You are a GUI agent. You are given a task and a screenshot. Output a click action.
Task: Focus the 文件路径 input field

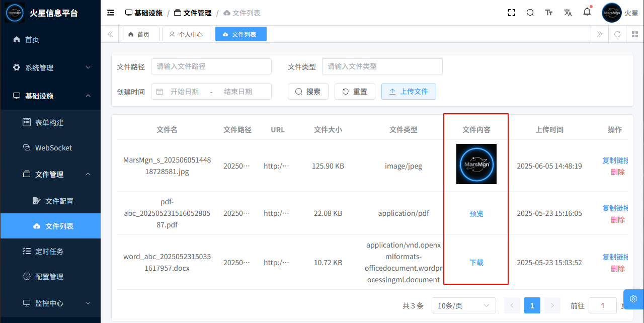click(211, 66)
